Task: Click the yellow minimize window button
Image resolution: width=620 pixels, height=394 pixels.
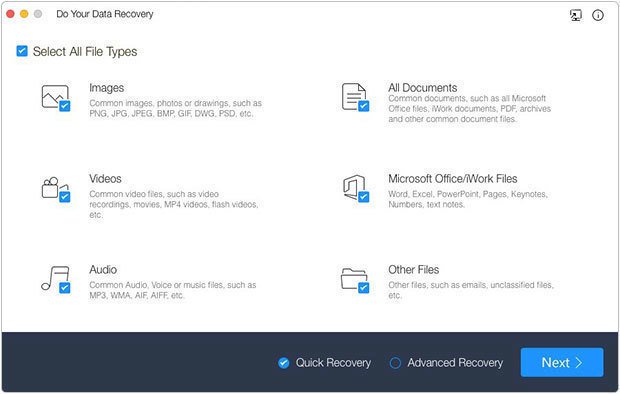Action: (x=24, y=14)
